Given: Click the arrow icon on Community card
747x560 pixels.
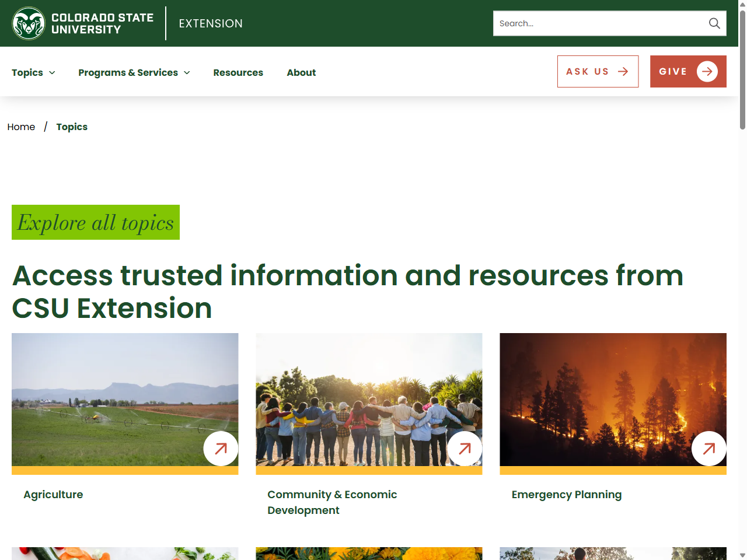Looking at the screenshot, I should tap(465, 449).
